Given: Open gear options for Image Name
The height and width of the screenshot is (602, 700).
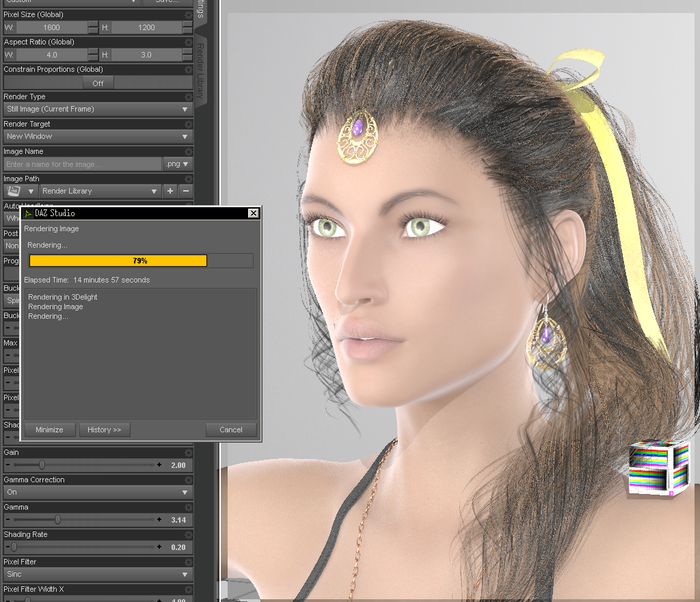Looking at the screenshot, I should (189, 151).
